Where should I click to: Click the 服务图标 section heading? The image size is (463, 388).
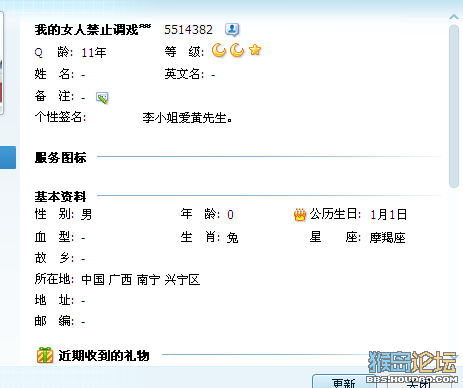click(60, 158)
